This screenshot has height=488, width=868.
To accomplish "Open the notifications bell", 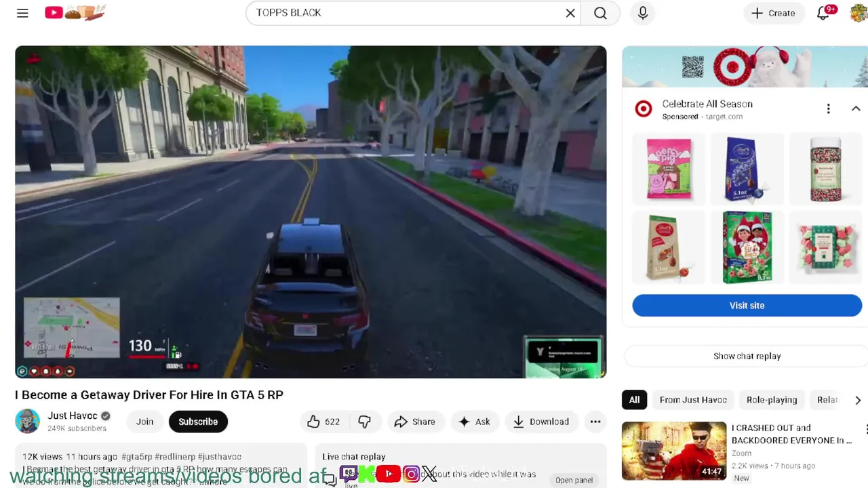I will pos(823,13).
